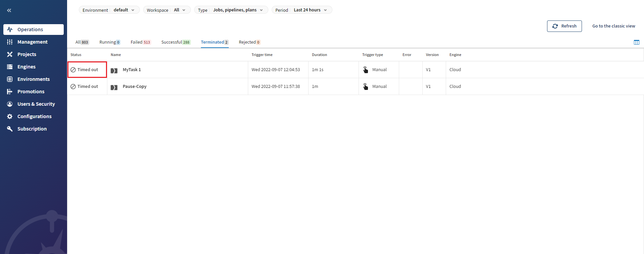Go to Users & Security section
Image resolution: width=644 pixels, height=254 pixels.
tap(36, 104)
